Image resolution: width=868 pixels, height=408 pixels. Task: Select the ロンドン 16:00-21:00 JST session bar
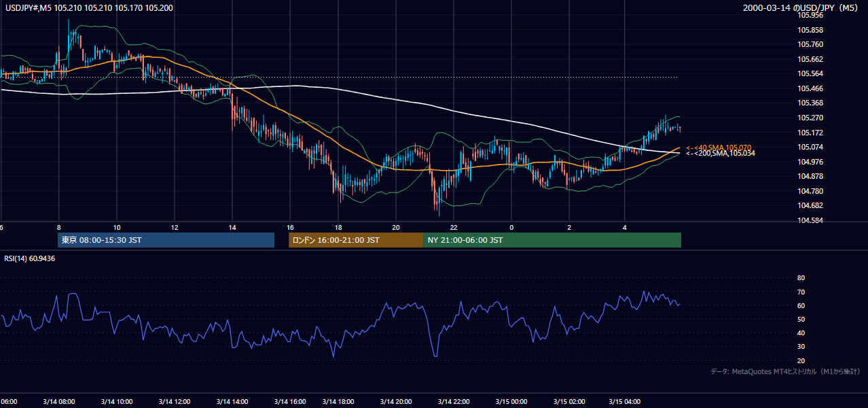(x=356, y=240)
